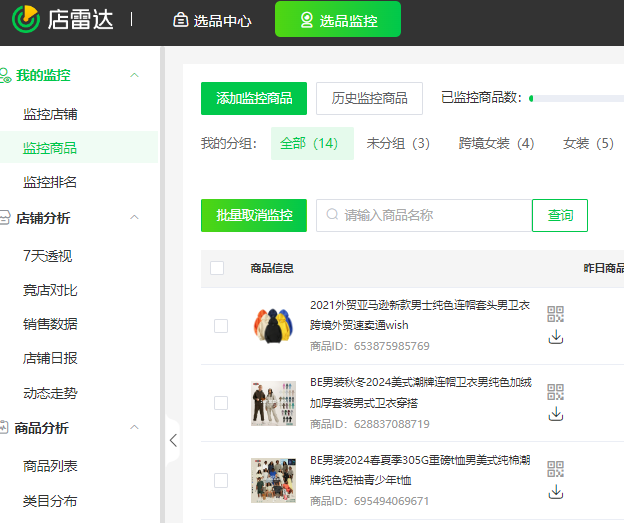The height and width of the screenshot is (523, 624).
Task: Switch to the 选品中心 tab
Action: pyautogui.click(x=212, y=20)
